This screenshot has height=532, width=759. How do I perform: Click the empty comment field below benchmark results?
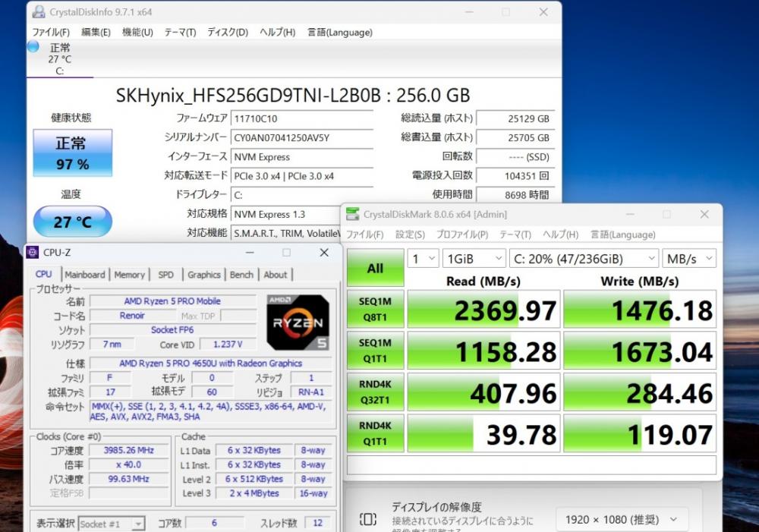point(531,464)
